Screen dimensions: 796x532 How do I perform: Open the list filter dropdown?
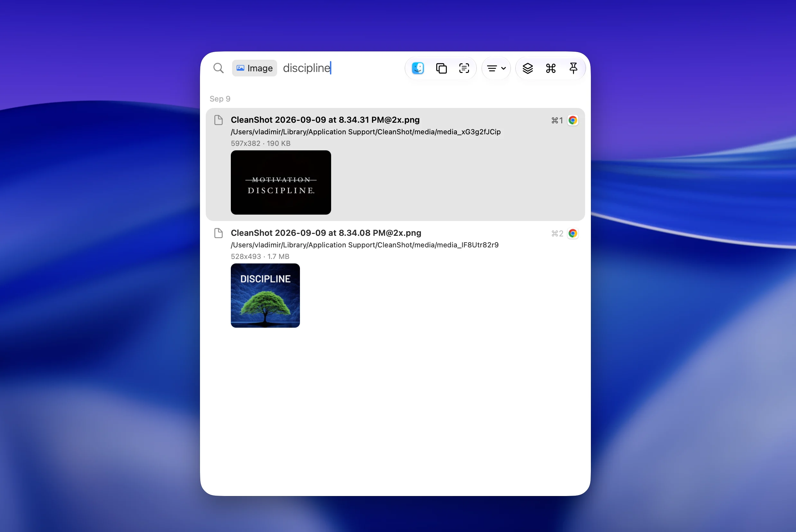click(496, 68)
